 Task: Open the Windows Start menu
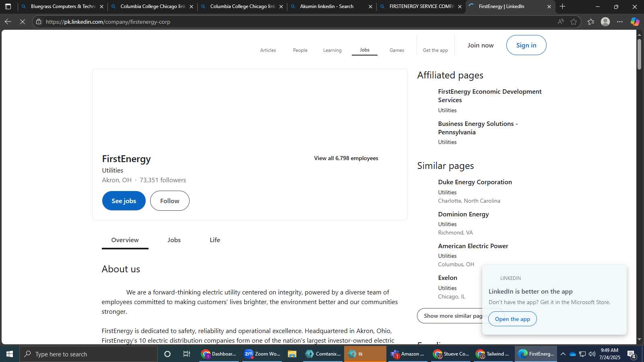tap(10, 354)
